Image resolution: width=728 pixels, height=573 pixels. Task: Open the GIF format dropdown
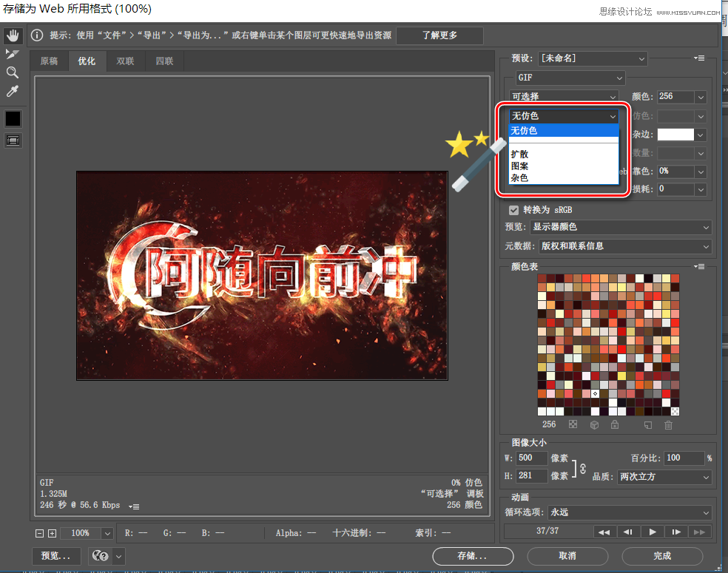tap(570, 77)
